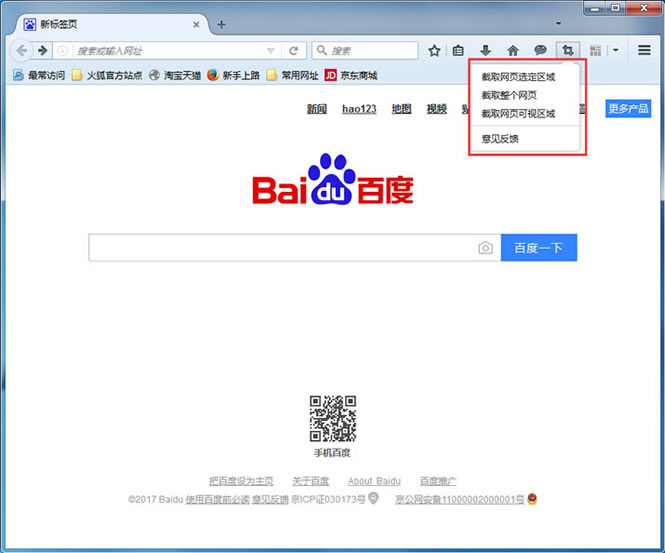Click the 百度推广 footer link
This screenshot has width=665, height=553.
438,481
